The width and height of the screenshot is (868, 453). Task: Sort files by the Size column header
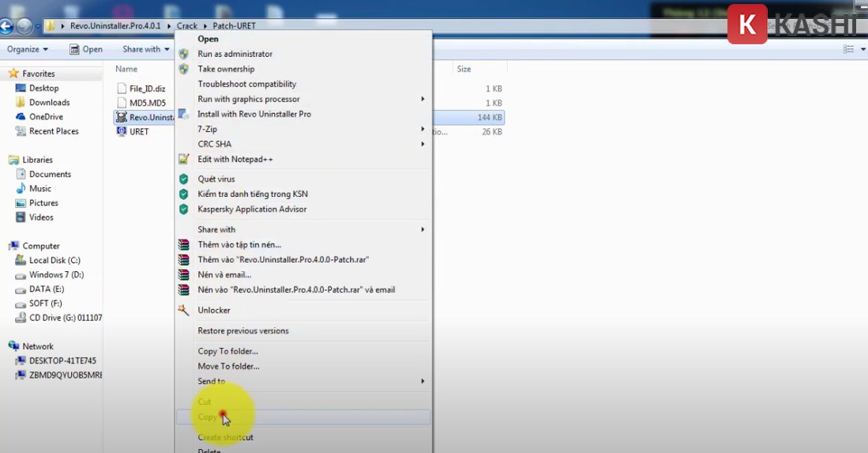(x=464, y=69)
